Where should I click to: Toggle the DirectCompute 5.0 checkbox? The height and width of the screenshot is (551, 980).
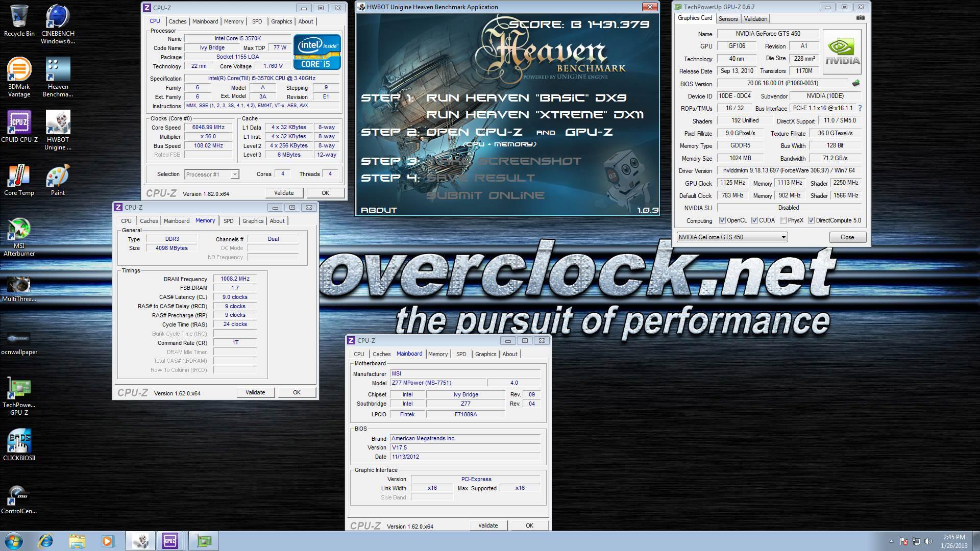811,220
